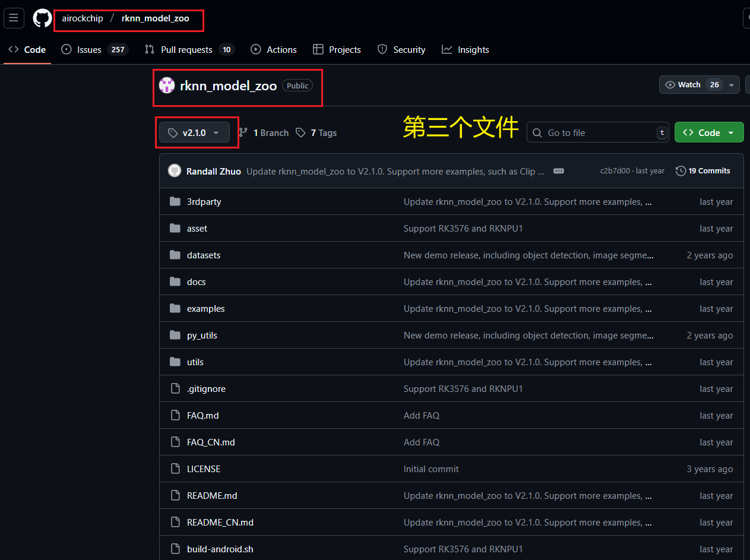Viewport: 750px width, 560px height.
Task: Open the build-android.sh file
Action: pos(220,549)
